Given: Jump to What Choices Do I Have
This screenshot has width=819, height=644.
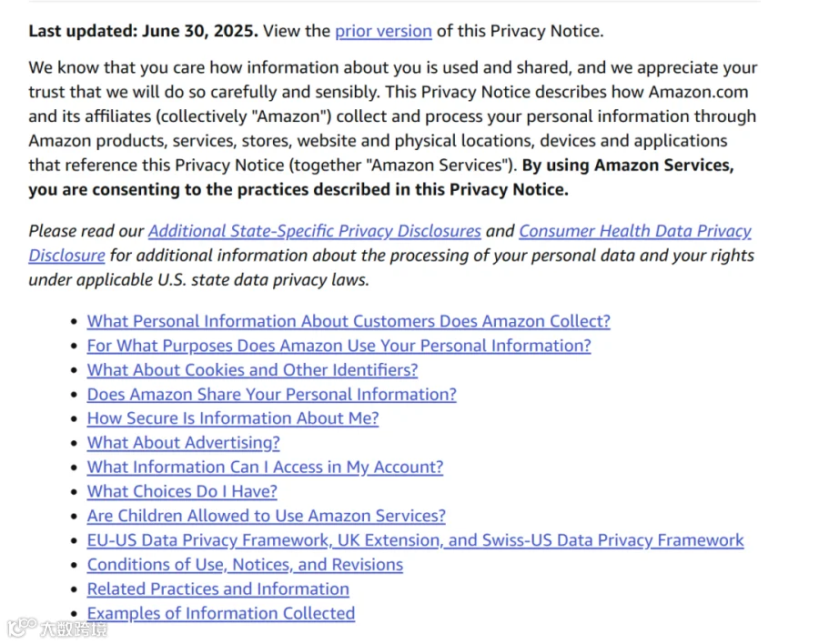Looking at the screenshot, I should pos(182,491).
